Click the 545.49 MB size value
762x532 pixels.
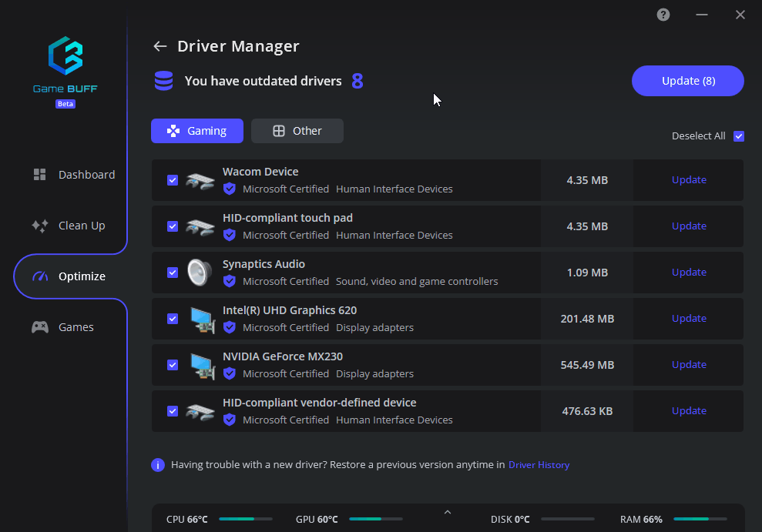point(587,365)
